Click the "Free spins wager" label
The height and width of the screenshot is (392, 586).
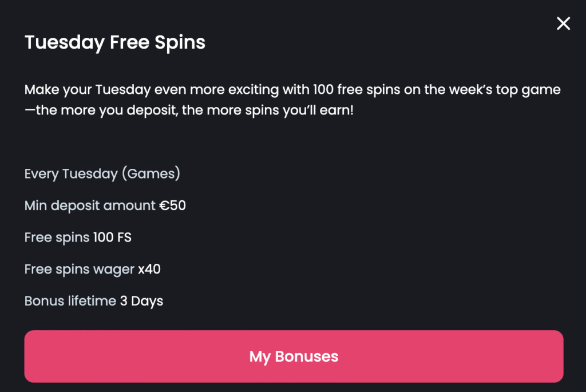80,269
